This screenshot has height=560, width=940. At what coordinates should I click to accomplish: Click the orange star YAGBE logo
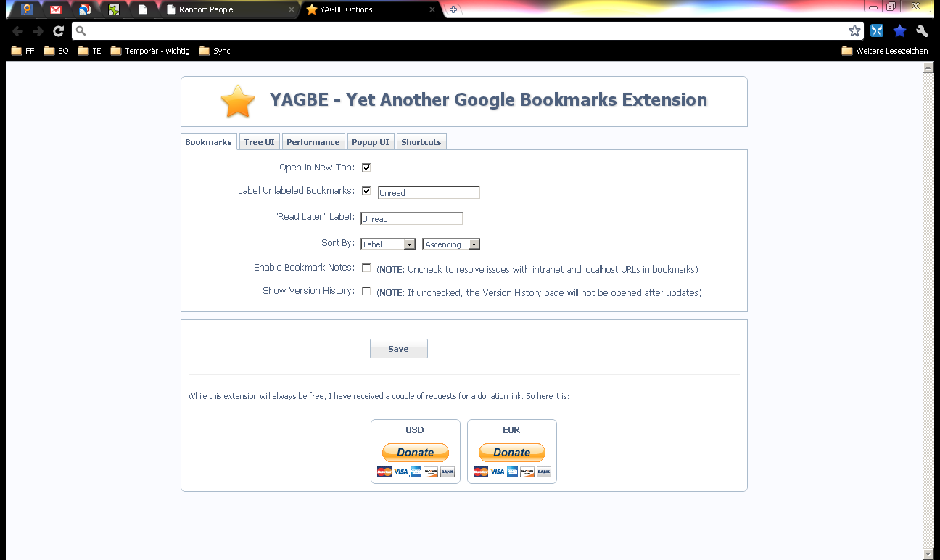(238, 102)
